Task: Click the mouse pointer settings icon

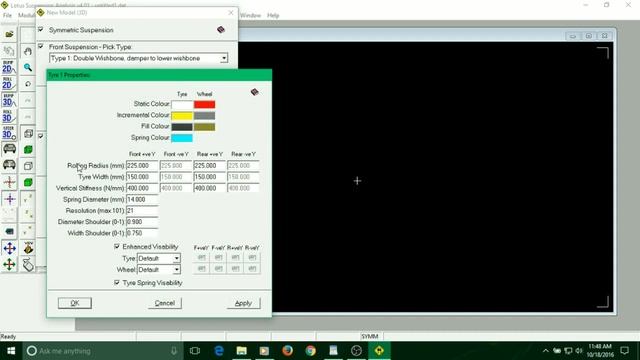Action: point(28,265)
